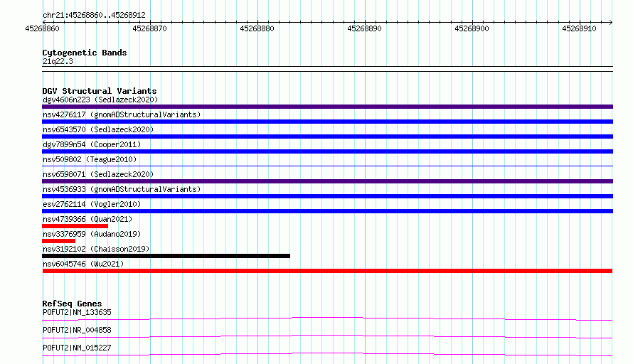The image size is (633, 364).
Task: Click the cytogenetic band bar below 21q22.3
Action: (327, 69)
